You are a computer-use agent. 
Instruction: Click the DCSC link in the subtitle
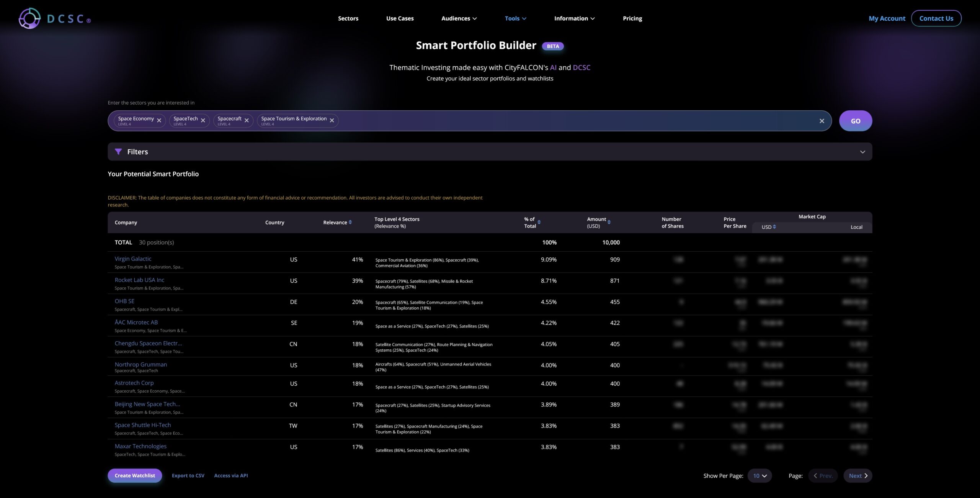(x=581, y=67)
